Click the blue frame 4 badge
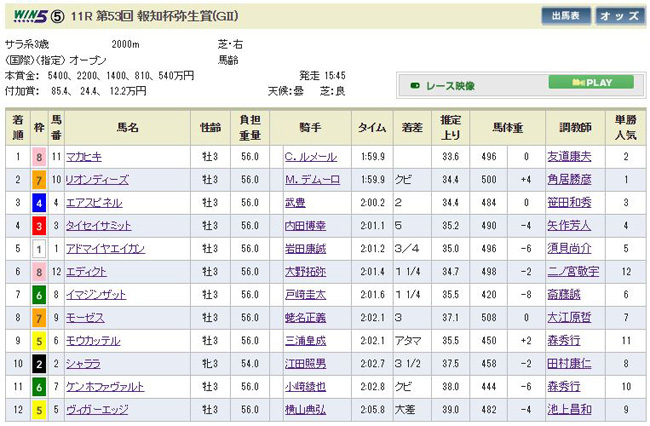This screenshot has width=650, height=426. tap(39, 202)
